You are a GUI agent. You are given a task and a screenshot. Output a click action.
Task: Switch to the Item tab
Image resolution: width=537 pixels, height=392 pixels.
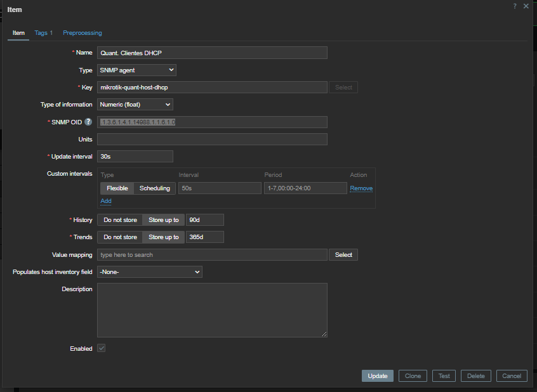tap(18, 33)
